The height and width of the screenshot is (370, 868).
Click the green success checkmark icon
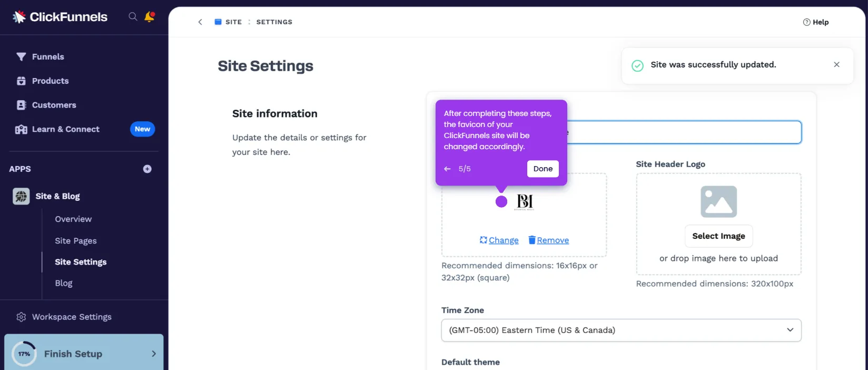637,65
